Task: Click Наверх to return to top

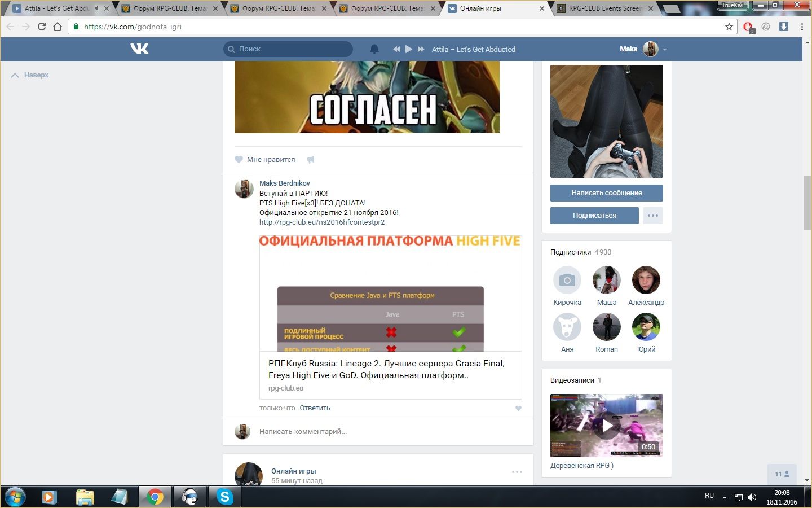Action: coord(30,75)
